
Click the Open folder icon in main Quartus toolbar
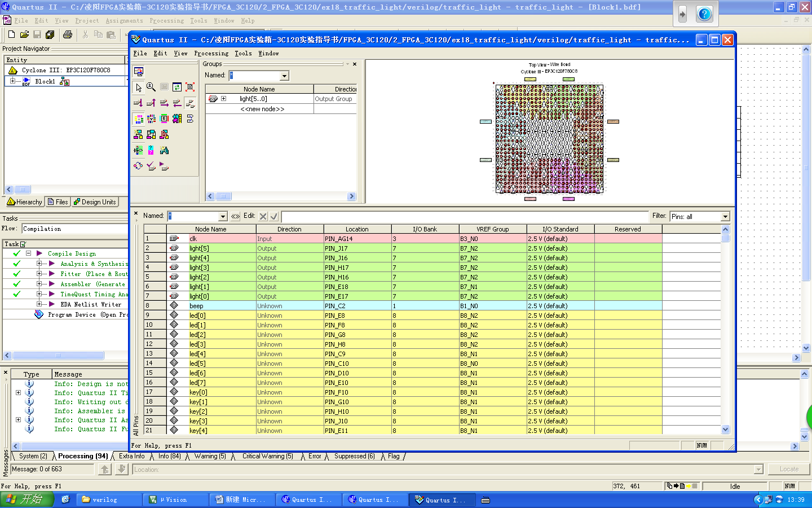(x=24, y=34)
